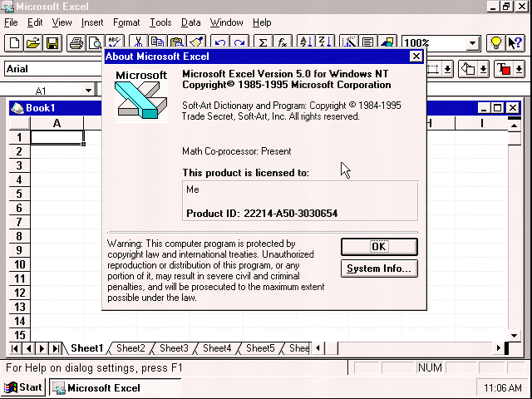The image size is (532, 399).
Task: Click the vertical scrollbar down arrow
Action: tap(515, 336)
